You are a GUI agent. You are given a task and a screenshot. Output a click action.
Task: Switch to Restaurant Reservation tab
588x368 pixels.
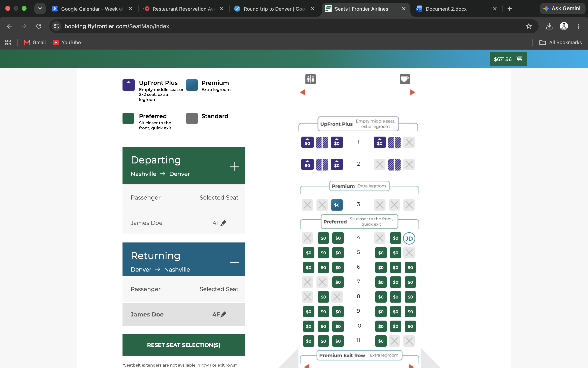pyautogui.click(x=183, y=9)
